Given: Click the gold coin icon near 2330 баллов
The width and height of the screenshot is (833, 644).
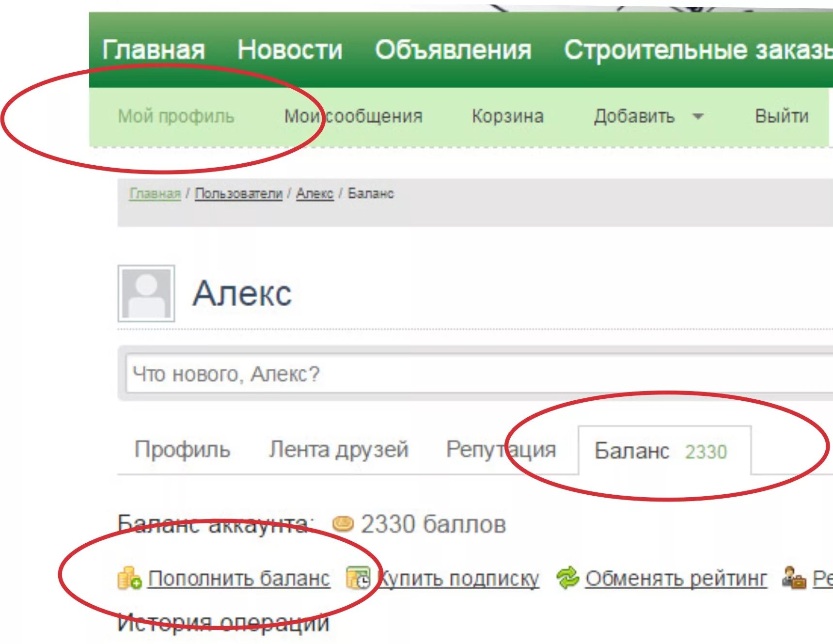Looking at the screenshot, I should [343, 524].
